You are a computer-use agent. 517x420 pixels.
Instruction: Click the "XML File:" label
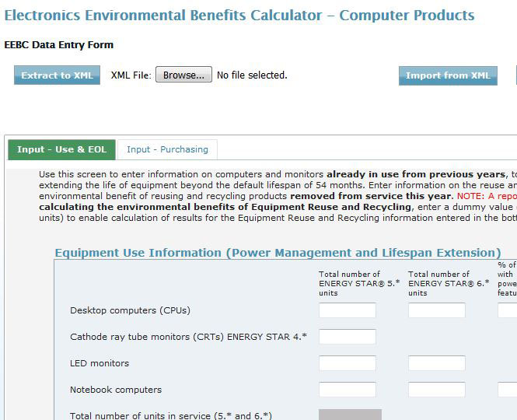(x=131, y=75)
